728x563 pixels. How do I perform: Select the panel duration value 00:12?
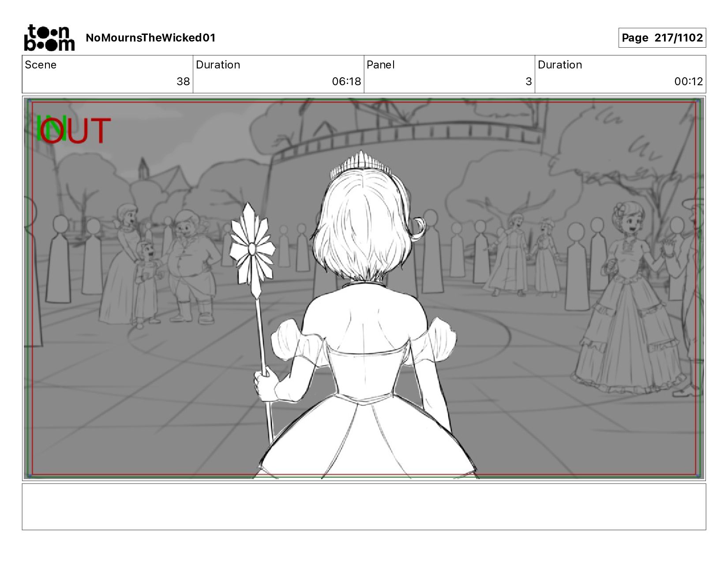pyautogui.click(x=688, y=81)
